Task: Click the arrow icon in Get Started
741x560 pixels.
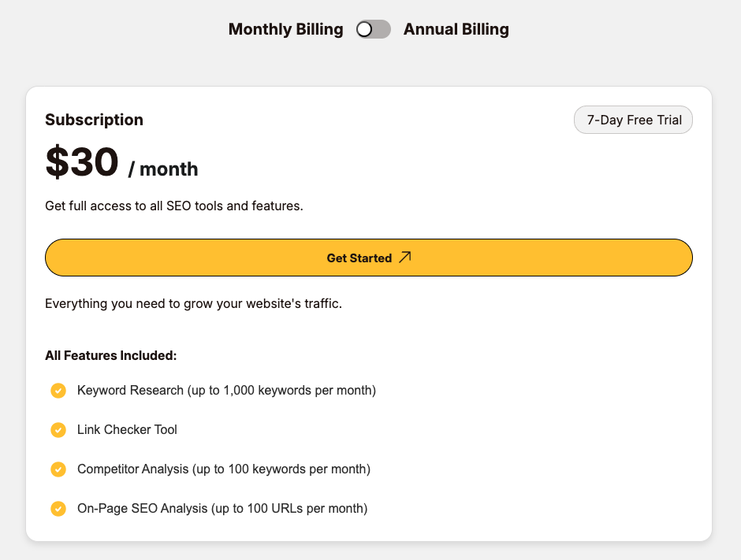Action: 405,257
